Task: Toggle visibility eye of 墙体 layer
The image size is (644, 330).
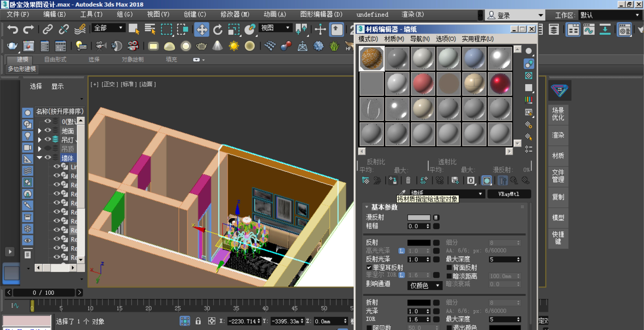Action: click(47, 157)
